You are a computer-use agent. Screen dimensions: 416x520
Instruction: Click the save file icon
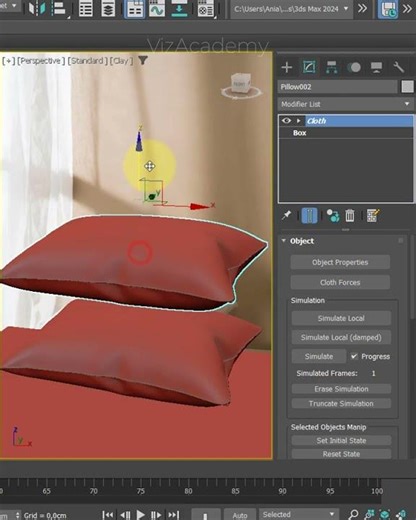point(388,8)
